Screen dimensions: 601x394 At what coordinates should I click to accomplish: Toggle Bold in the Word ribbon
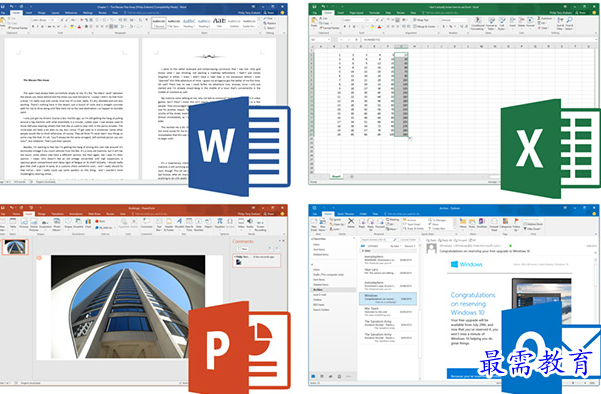33,26
